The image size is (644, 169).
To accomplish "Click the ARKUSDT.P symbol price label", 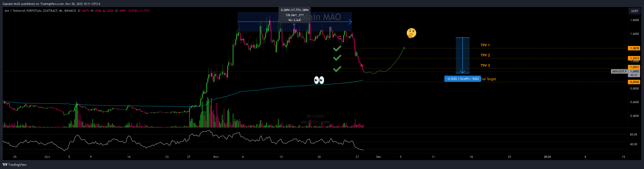I will pyautogui.click(x=619, y=71).
